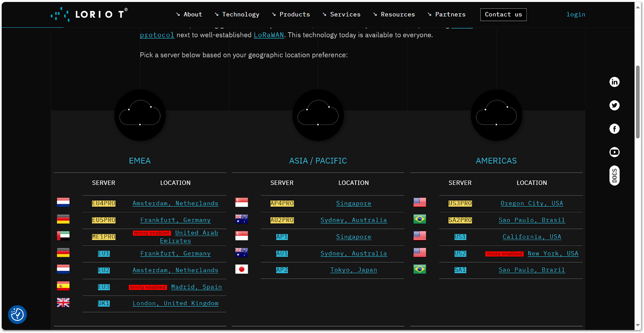Image resolution: width=644 pixels, height=333 pixels.
Task: Open the California, USA server link
Action: (532, 237)
